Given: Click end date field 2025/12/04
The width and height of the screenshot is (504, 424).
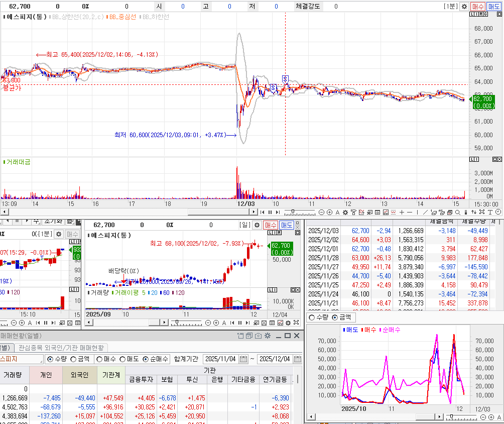Looking at the screenshot, I should (276, 359).
